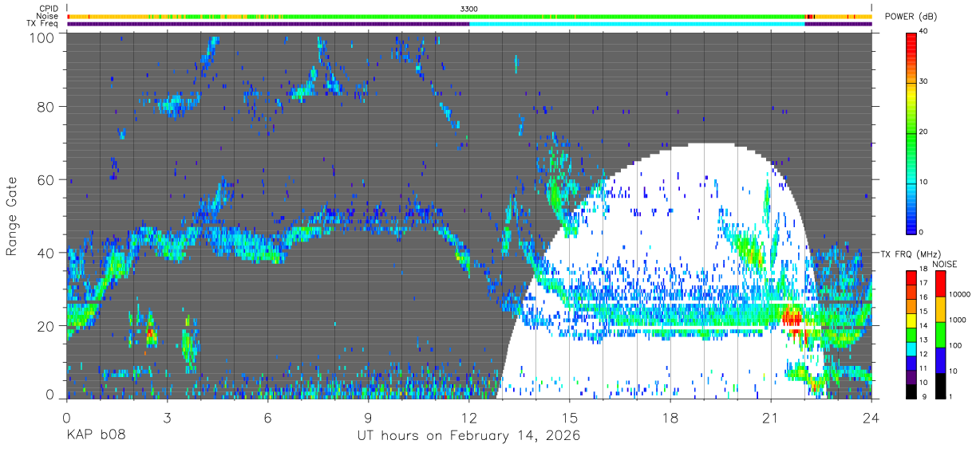Image resolution: width=980 pixels, height=452 pixels.
Task: Click the 10000 noise legend value
Action: [x=961, y=294]
